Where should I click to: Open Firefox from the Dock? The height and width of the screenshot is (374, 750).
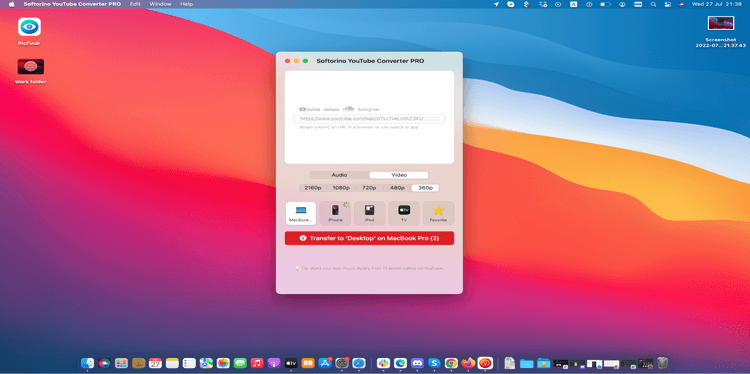[468, 363]
